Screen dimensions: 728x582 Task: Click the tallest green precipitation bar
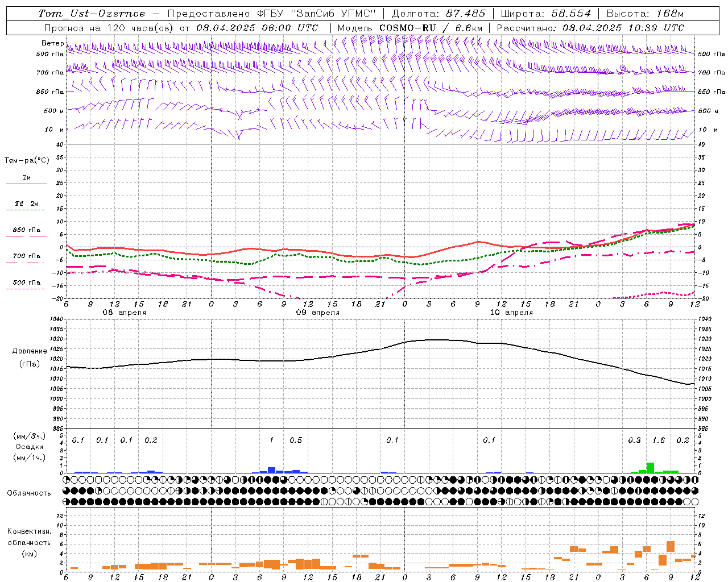pyautogui.click(x=650, y=468)
